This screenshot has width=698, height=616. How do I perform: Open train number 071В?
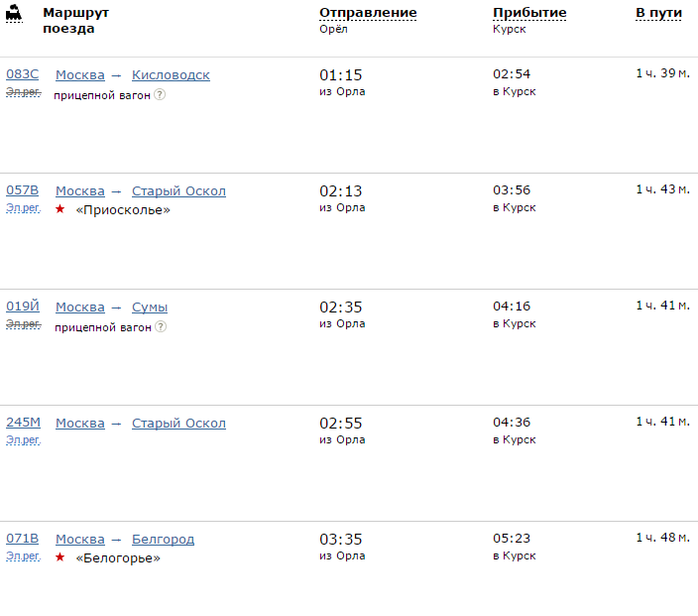coord(23,539)
